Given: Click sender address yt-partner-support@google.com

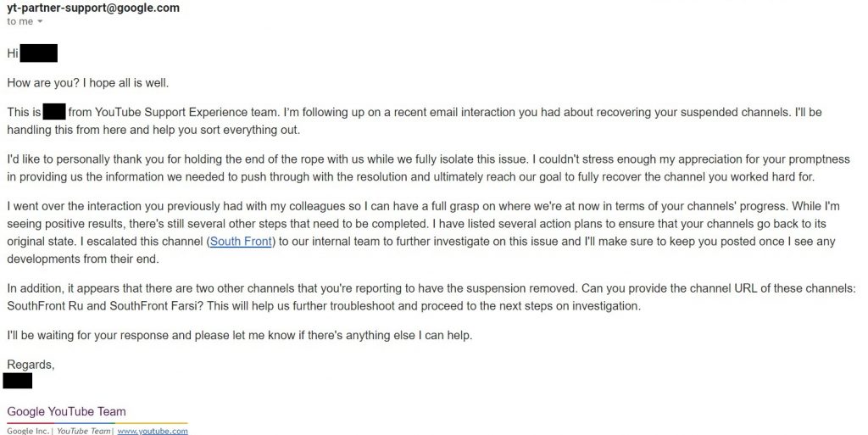Looking at the screenshot, I should click(x=93, y=8).
